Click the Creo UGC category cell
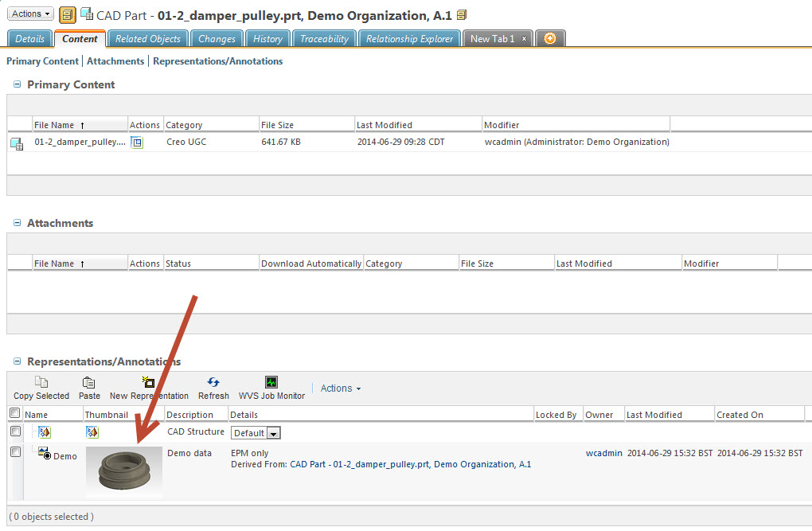 186,142
